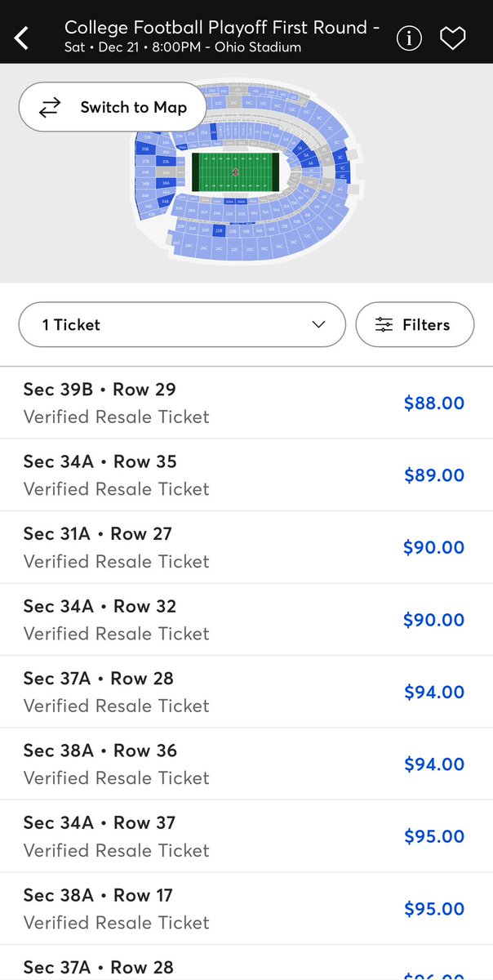This screenshot has width=493, height=980.
Task: Choose the Sec 39B Row 29 listing
Action: 246,403
